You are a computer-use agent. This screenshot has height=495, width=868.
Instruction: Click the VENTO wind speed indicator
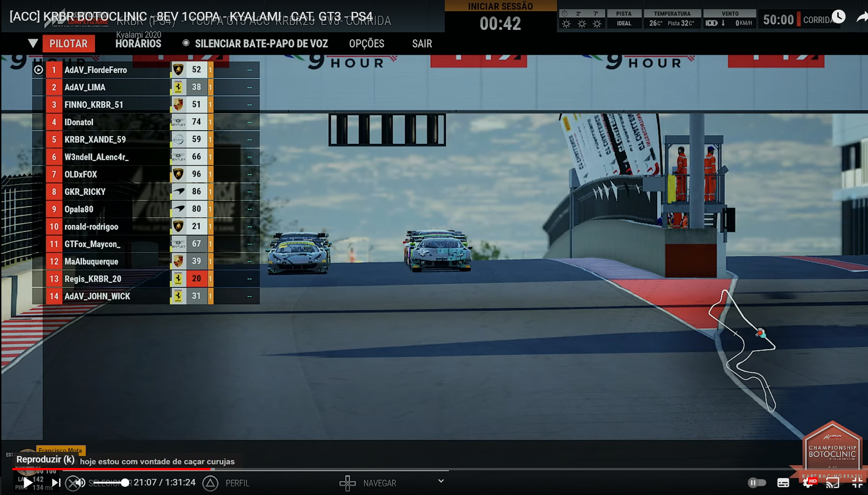(730, 19)
